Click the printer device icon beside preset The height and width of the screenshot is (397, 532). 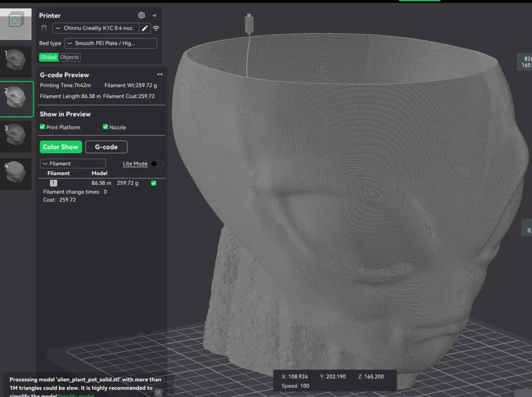point(44,28)
